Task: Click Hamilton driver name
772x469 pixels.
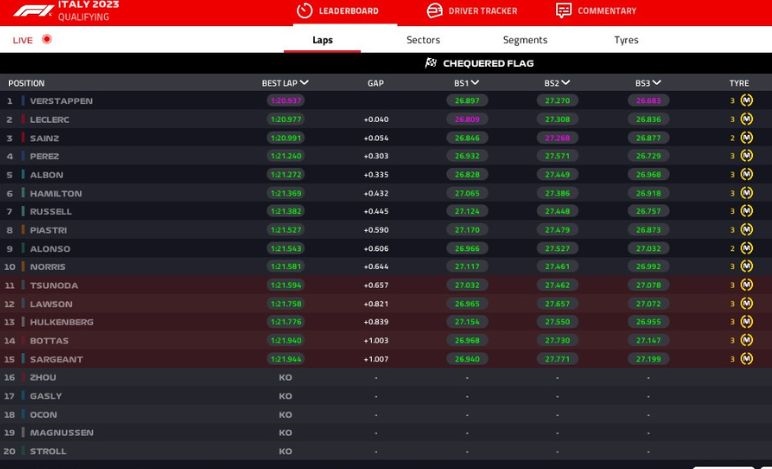Action: tap(56, 193)
